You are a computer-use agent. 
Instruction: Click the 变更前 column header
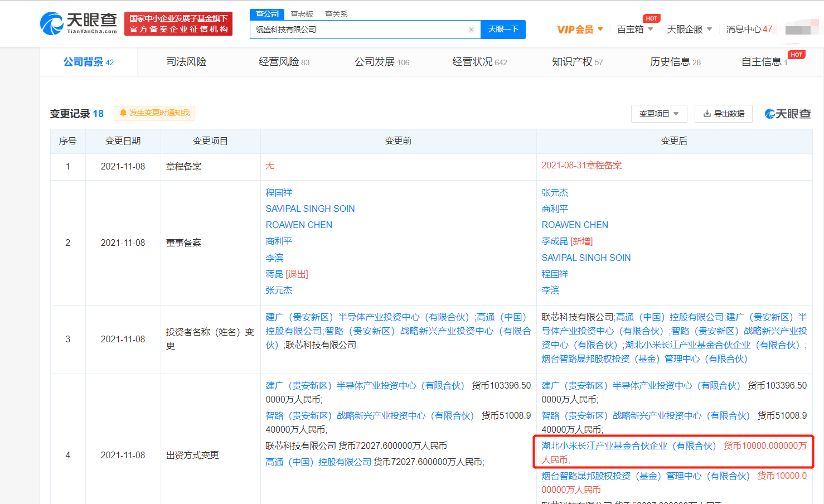[x=398, y=141]
